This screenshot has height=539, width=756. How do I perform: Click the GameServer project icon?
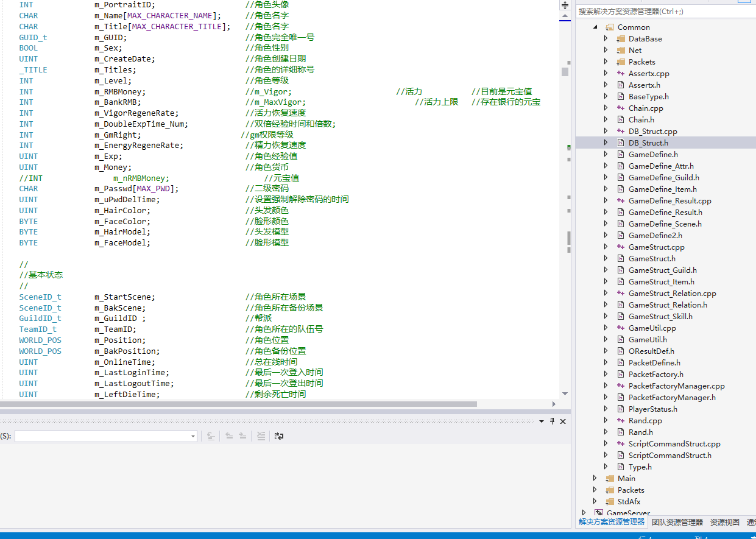(x=599, y=513)
